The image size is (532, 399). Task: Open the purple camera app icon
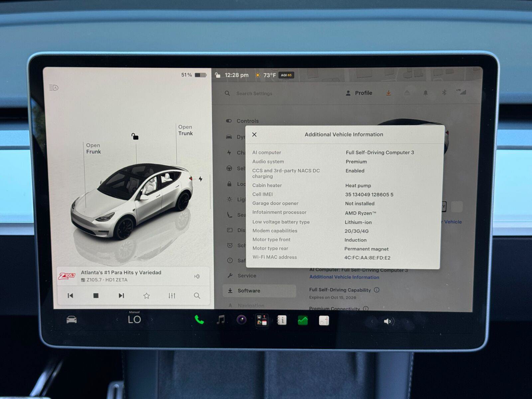pyautogui.click(x=241, y=320)
